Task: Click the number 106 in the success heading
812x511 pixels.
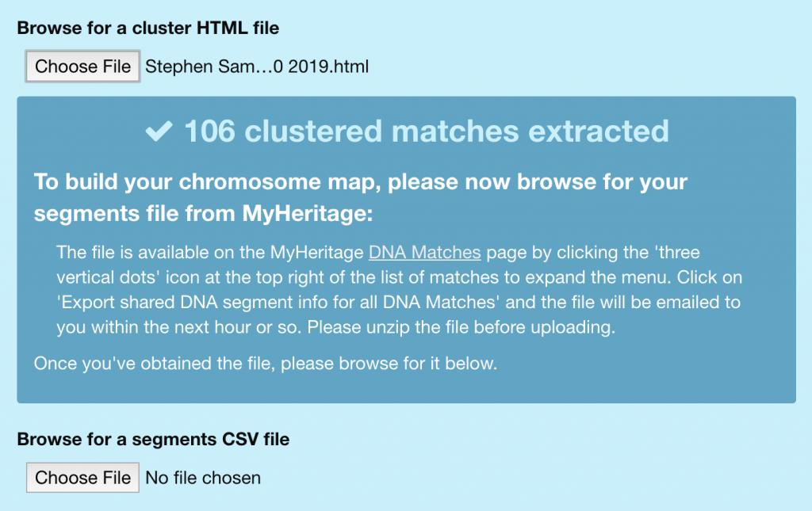Action: coord(209,132)
